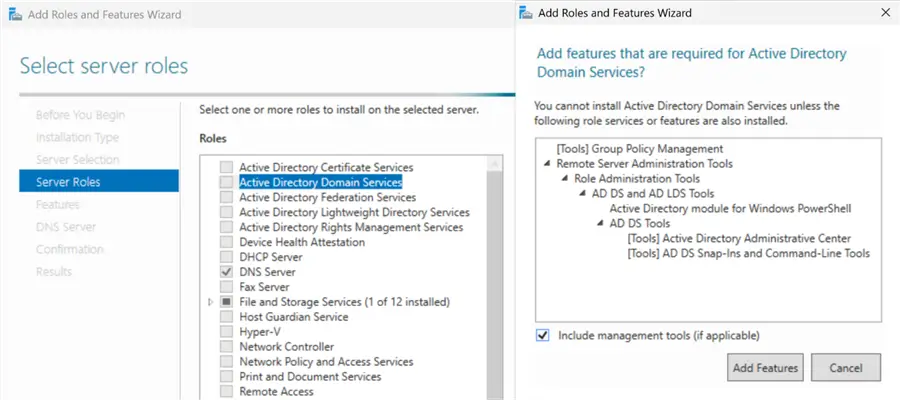Screen dimensions: 900x400
Task: Check the Host Guardian Service checkbox
Action: (x=227, y=317)
